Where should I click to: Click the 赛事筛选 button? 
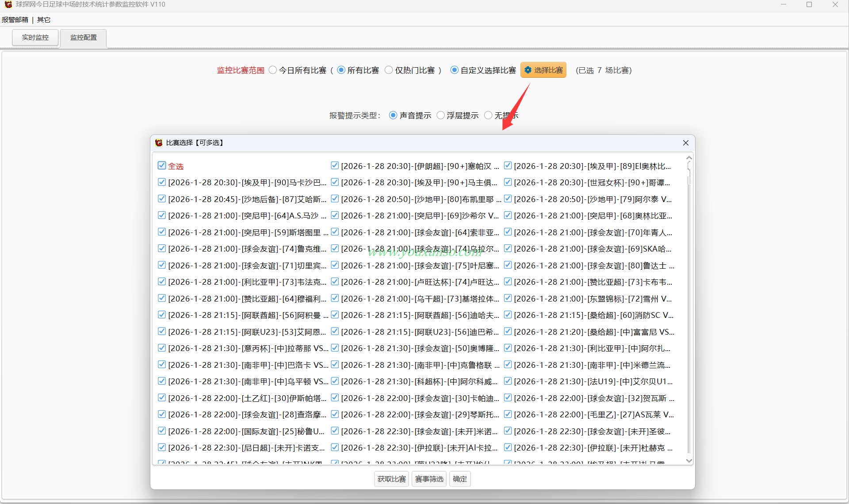429,479
